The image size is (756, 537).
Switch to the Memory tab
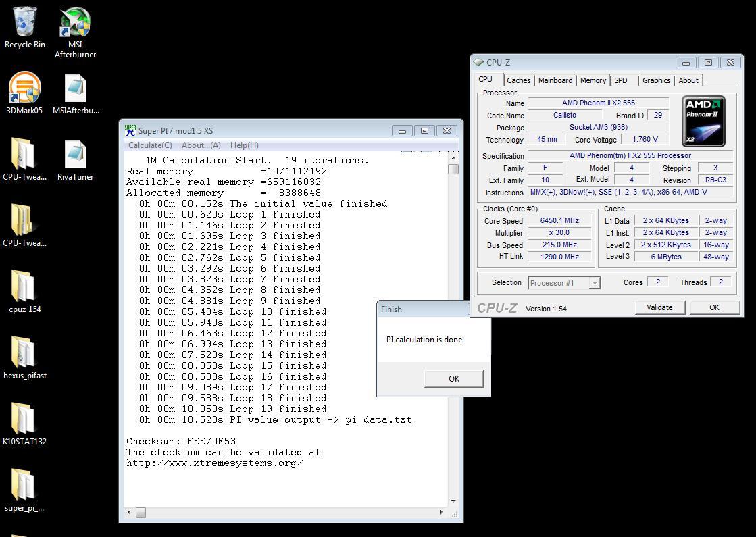(x=593, y=80)
